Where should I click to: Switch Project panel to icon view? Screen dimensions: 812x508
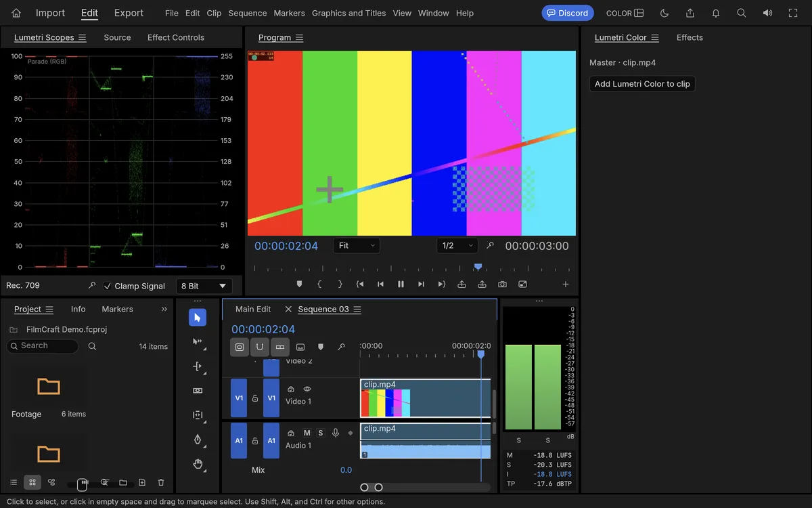(x=32, y=482)
